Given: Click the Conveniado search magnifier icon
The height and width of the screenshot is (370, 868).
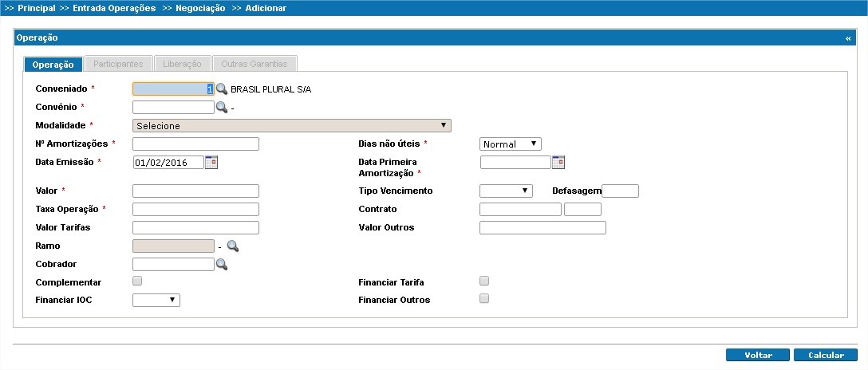Looking at the screenshot, I should pyautogui.click(x=222, y=89).
